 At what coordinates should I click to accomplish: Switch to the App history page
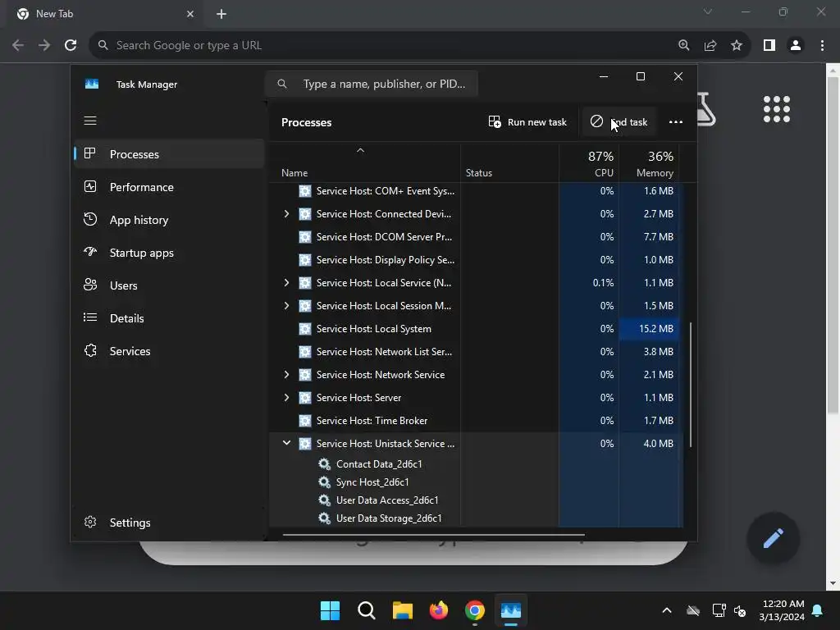pyautogui.click(x=169, y=220)
